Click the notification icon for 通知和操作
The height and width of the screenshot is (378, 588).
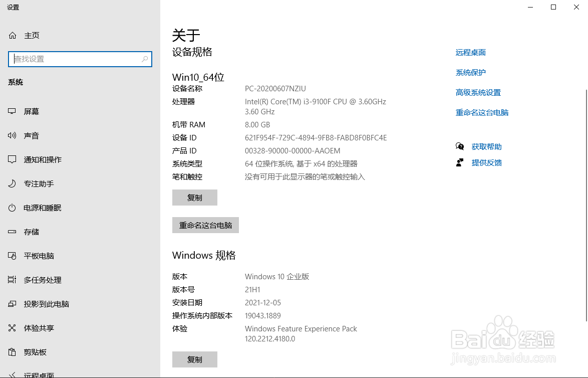click(x=12, y=159)
